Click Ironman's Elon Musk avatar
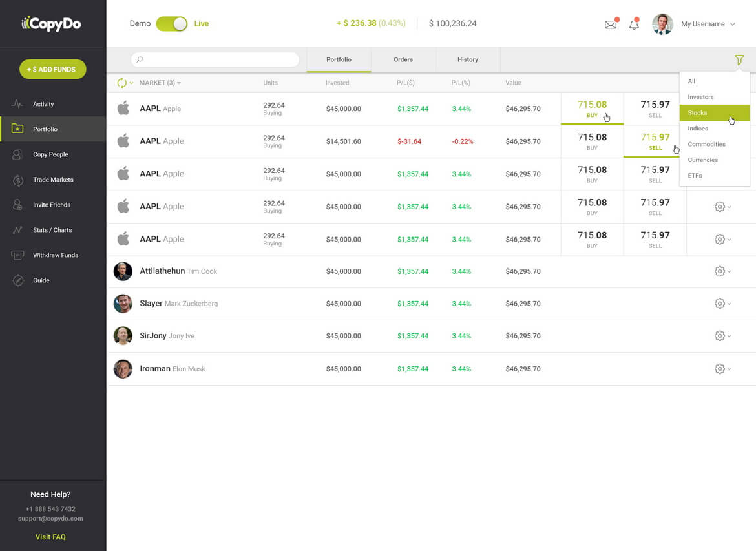 (123, 369)
